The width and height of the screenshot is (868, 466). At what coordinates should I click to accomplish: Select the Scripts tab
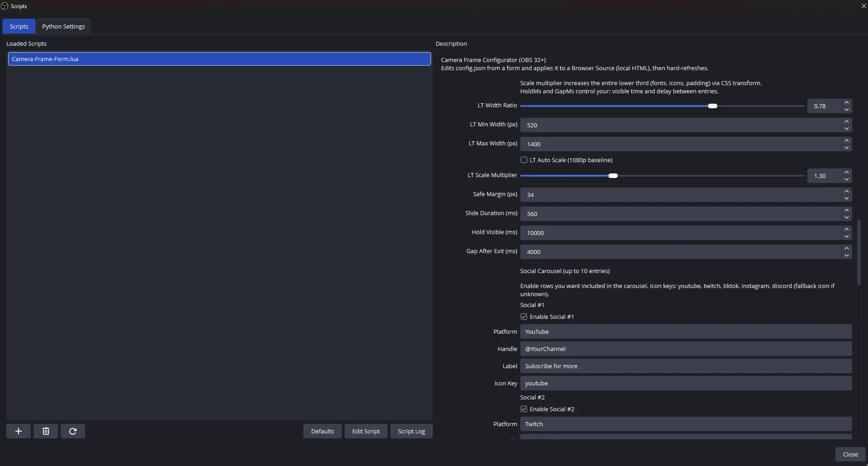pos(19,26)
